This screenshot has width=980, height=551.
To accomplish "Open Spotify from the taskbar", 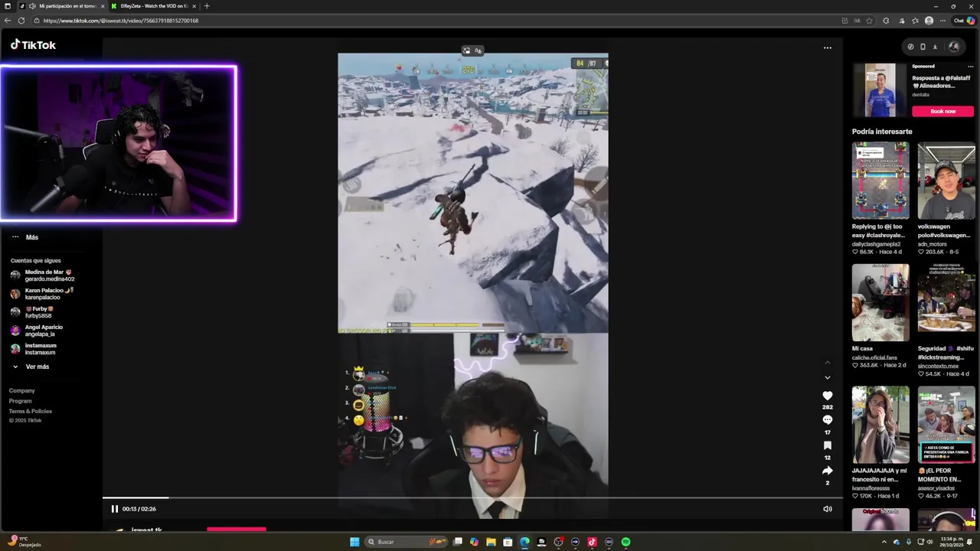I will (626, 542).
